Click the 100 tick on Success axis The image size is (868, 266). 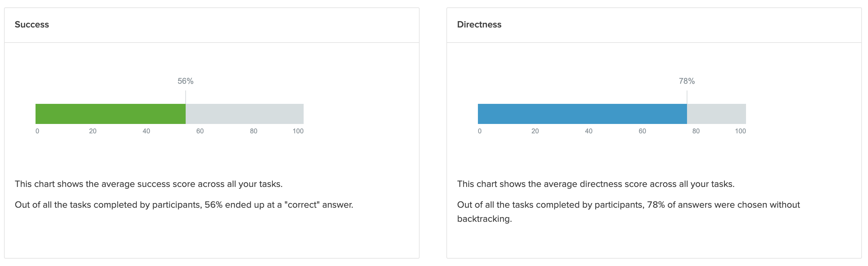pos(298,131)
